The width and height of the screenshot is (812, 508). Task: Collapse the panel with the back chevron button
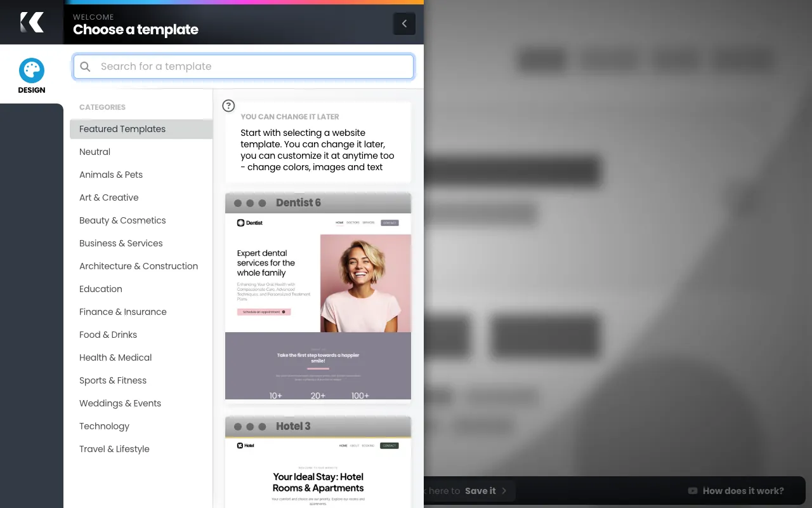click(404, 24)
